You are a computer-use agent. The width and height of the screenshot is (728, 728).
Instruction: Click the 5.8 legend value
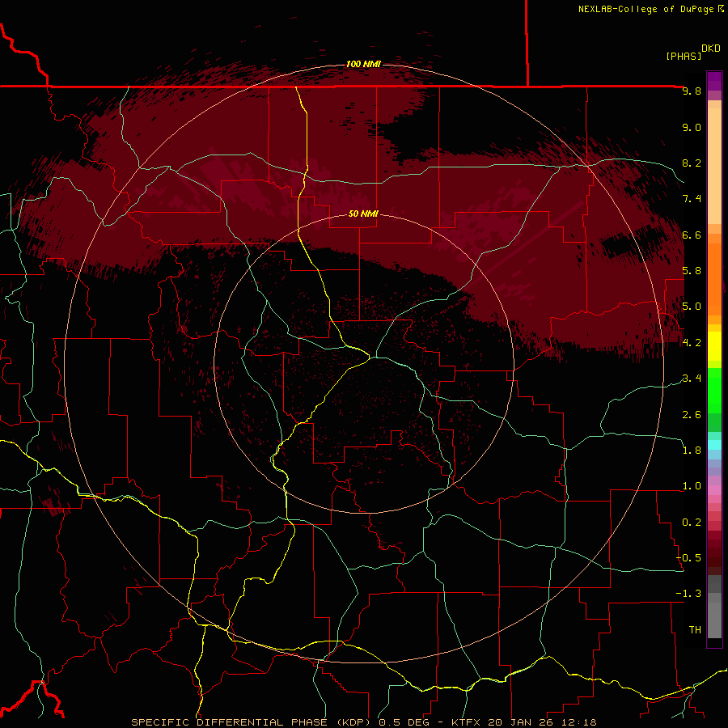[692, 271]
